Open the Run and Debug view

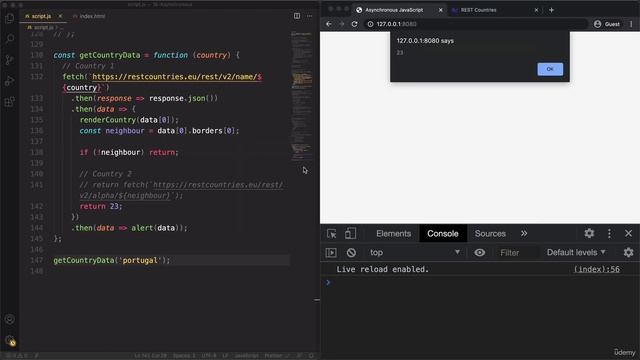click(x=9, y=81)
